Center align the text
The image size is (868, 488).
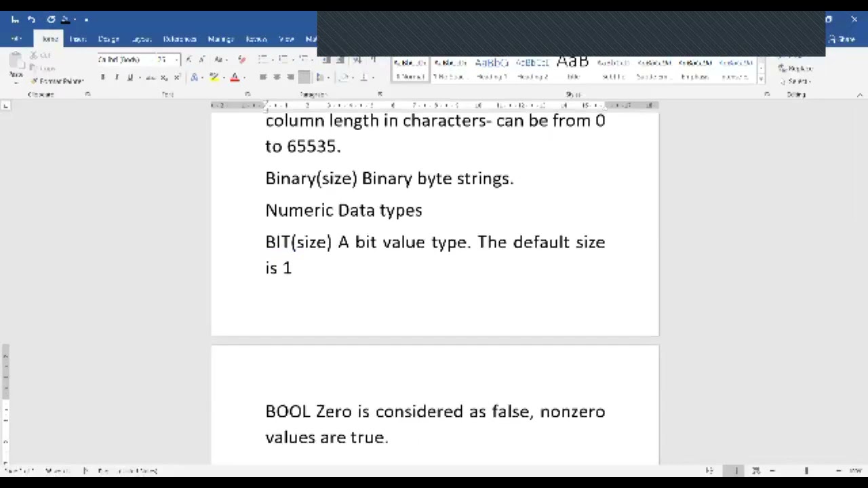click(277, 77)
